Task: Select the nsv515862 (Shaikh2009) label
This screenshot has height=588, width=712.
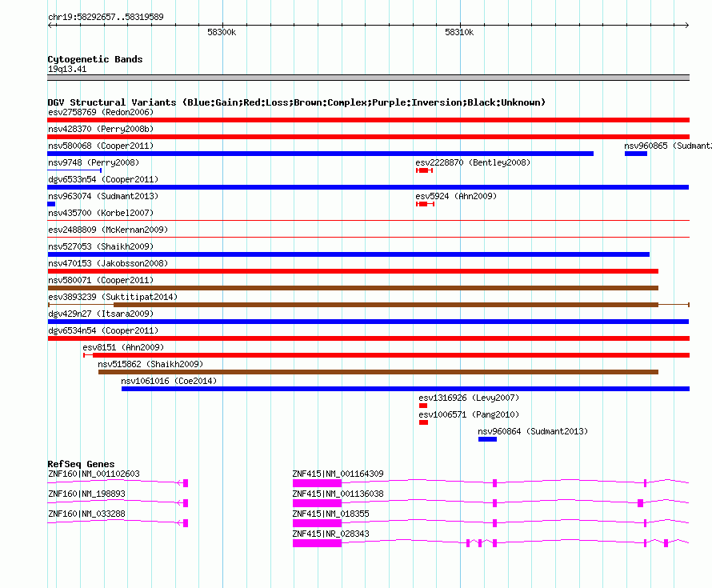Action: click(150, 364)
